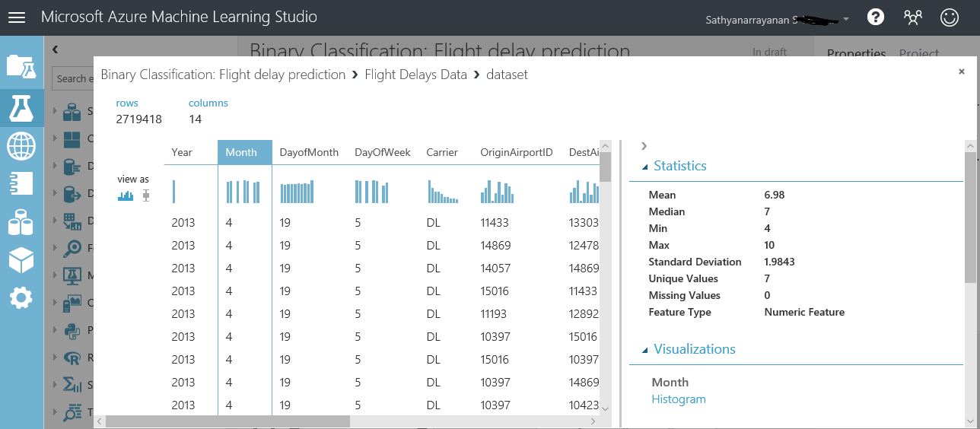This screenshot has width=980, height=429.
Task: Click the OriginAirportID histogram thumbnail
Action: pyautogui.click(x=498, y=192)
